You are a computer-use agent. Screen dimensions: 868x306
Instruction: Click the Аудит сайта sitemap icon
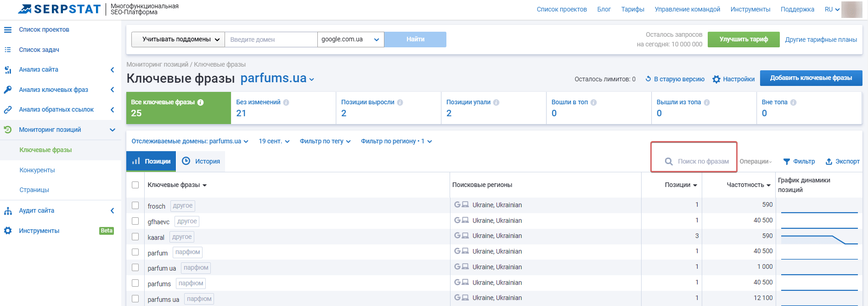(8, 211)
